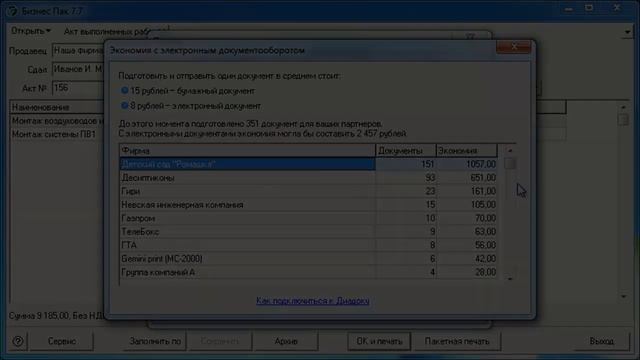Image resolution: width=640 pixels, height=360 pixels.
Task: Click the 651,00 savings cell
Action: pyautogui.click(x=467, y=178)
